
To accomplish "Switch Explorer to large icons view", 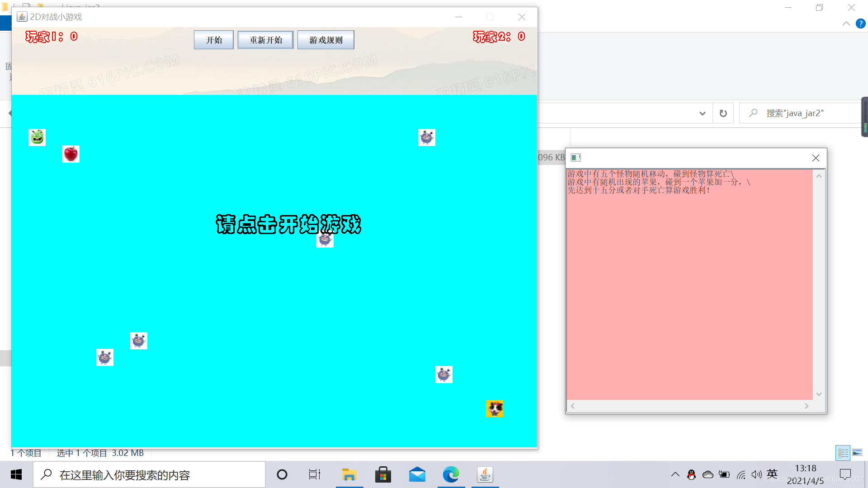I will click(857, 453).
